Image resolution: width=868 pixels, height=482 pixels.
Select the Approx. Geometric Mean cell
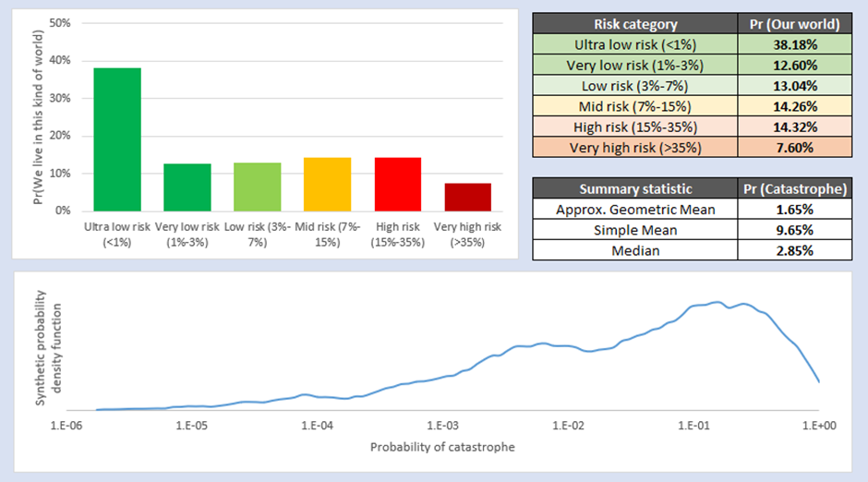click(x=635, y=210)
